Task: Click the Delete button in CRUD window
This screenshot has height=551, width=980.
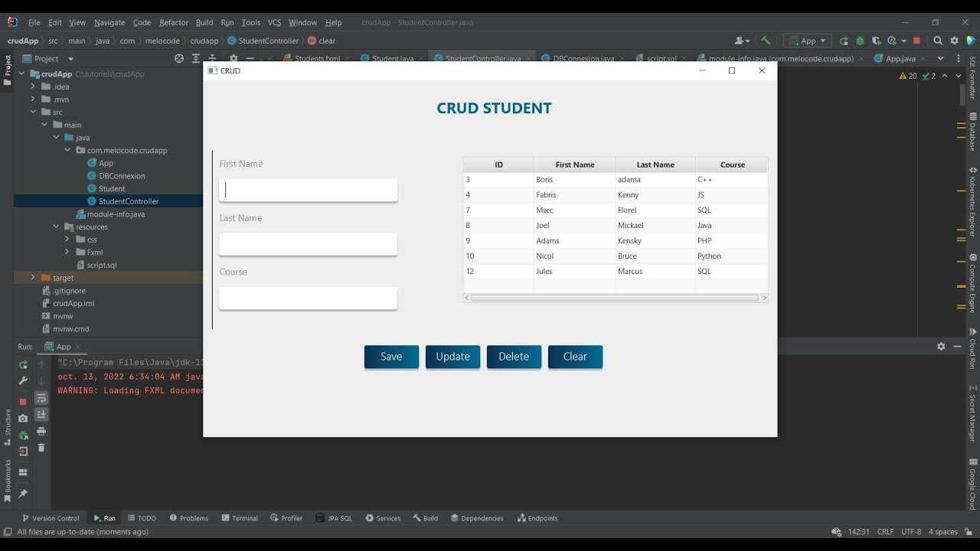Action: tap(514, 357)
